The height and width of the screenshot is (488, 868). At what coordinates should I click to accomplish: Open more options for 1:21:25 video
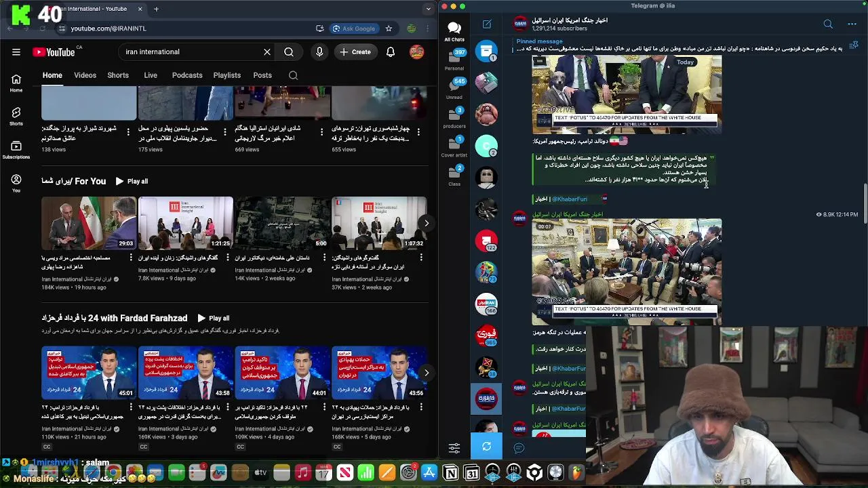click(228, 258)
